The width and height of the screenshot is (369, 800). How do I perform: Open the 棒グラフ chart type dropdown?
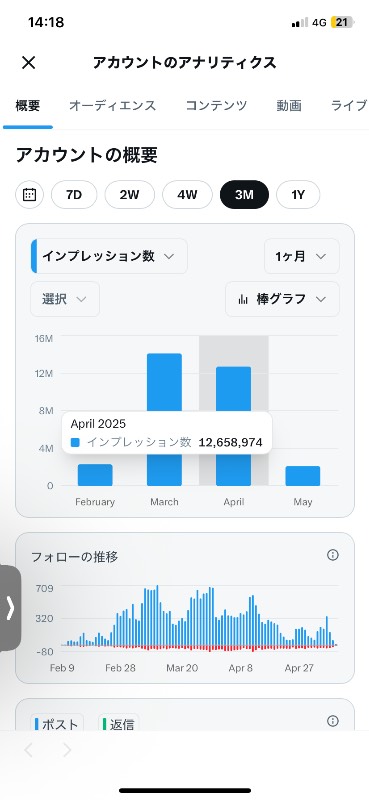[282, 299]
